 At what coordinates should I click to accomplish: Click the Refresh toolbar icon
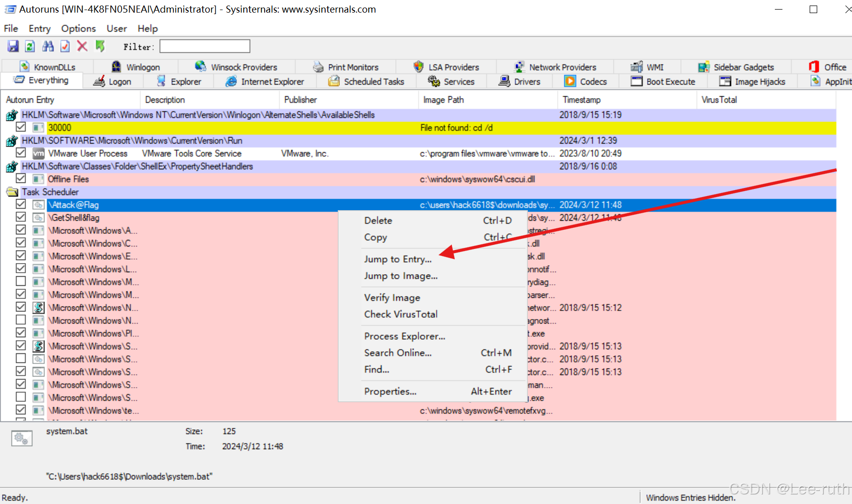[30, 46]
